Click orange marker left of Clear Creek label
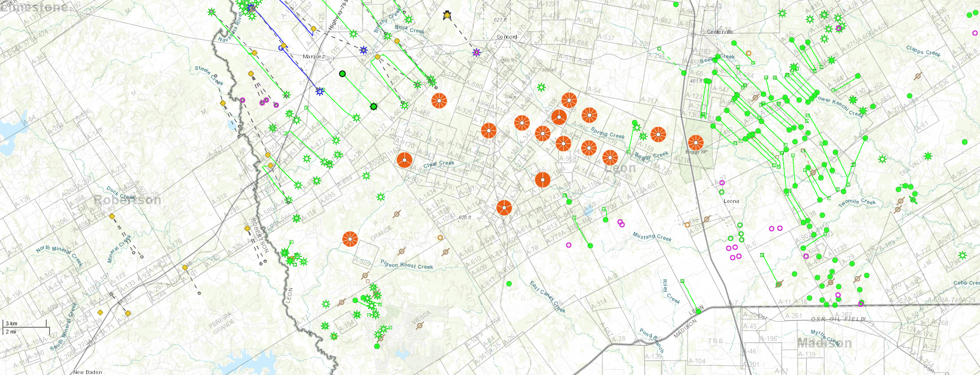The width and height of the screenshot is (980, 375). [x=405, y=160]
